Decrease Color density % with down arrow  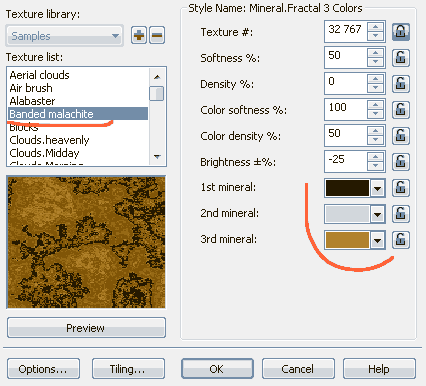coord(375,140)
